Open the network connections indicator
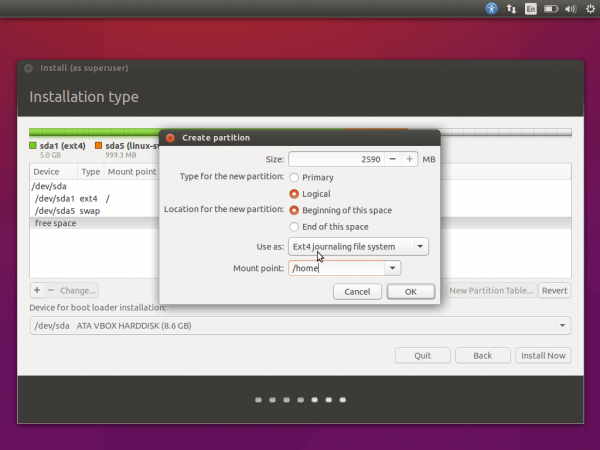 click(x=512, y=8)
